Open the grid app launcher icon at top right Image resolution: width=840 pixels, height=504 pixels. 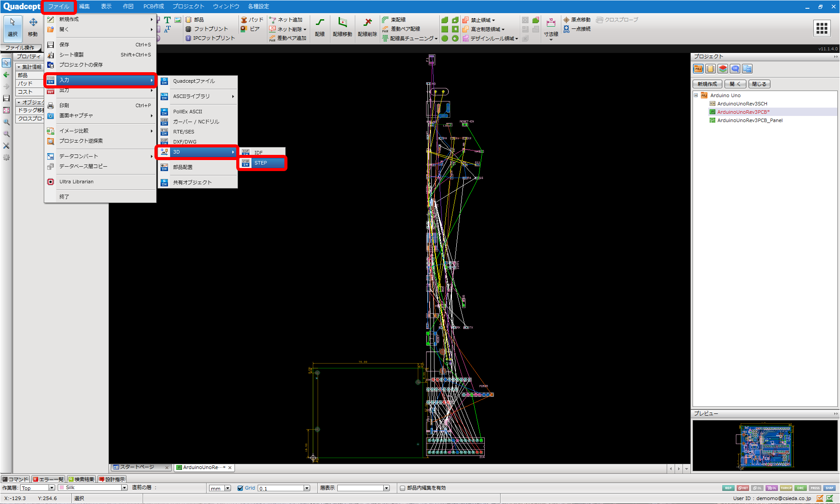pyautogui.click(x=822, y=28)
